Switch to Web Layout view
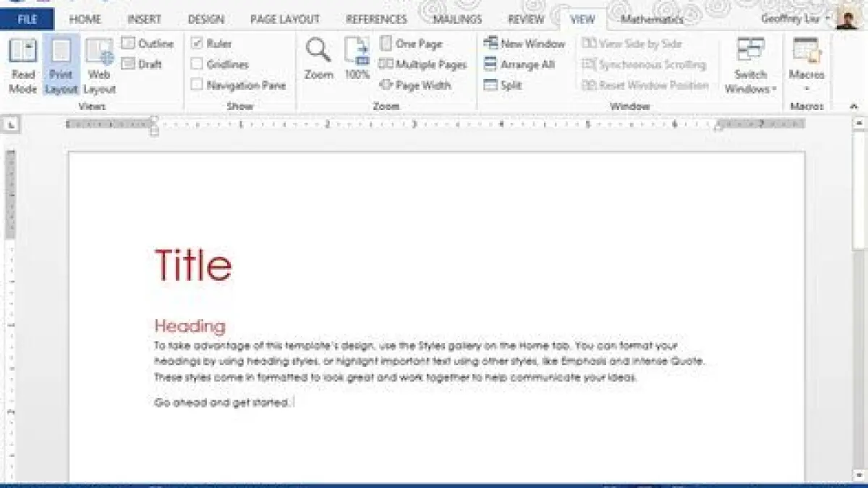 point(99,67)
